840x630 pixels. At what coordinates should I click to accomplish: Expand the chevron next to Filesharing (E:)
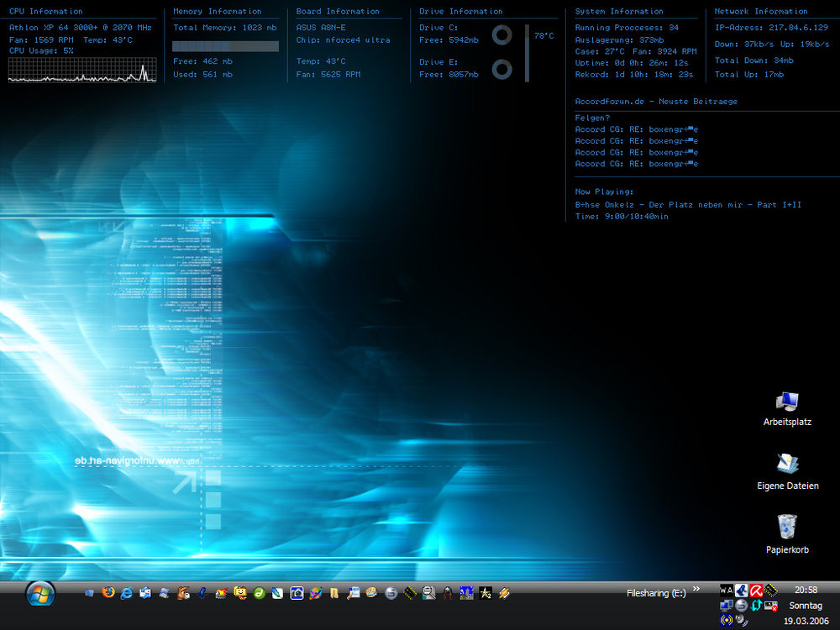click(696, 589)
